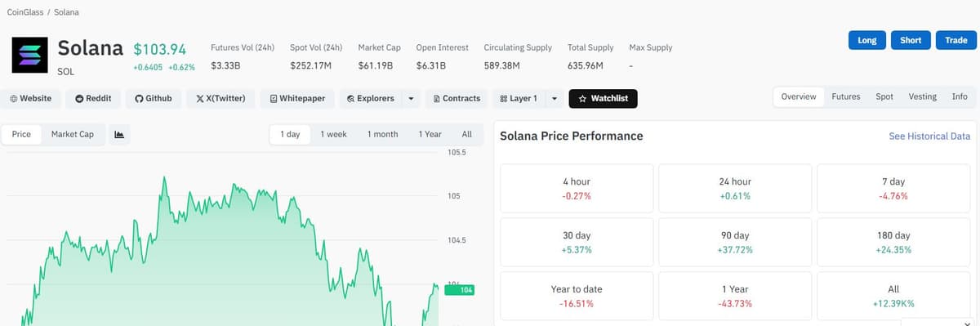Click the 4 hour performance card
Image resolution: width=980 pixels, height=326 pixels.
(577, 188)
